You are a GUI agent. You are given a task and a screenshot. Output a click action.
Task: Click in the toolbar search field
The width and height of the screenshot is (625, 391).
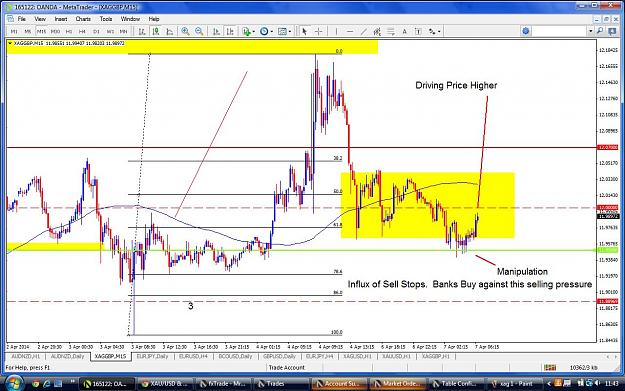[x=560, y=31]
